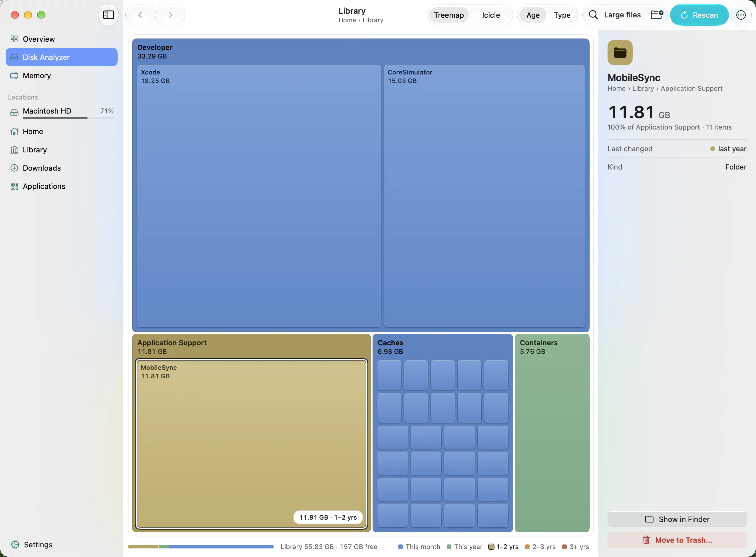Select the Xcode block in treemap

tap(259, 196)
